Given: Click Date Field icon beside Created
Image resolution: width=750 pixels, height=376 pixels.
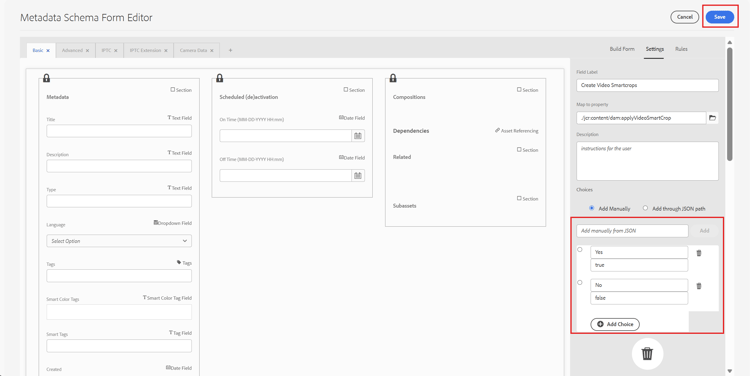Looking at the screenshot, I should 179,368.
